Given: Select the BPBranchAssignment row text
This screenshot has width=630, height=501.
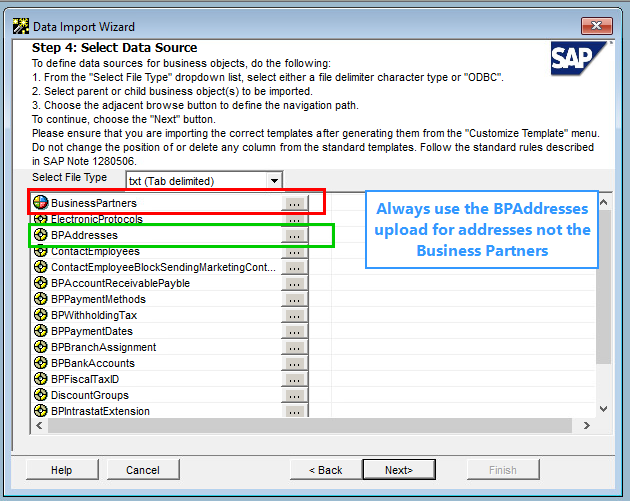Looking at the screenshot, I should 103,347.
